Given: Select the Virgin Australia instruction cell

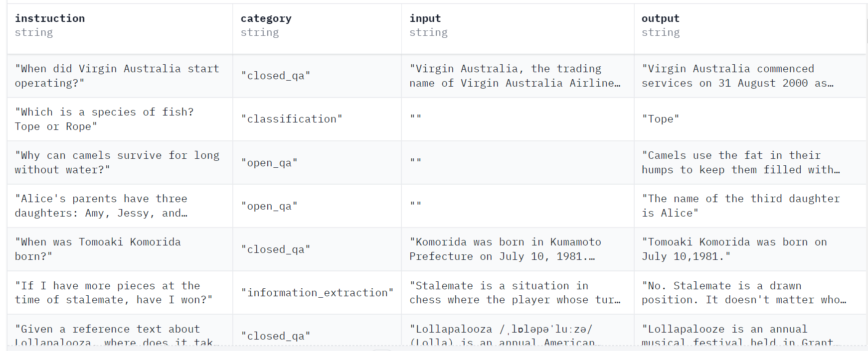Looking at the screenshot, I should pos(120,76).
